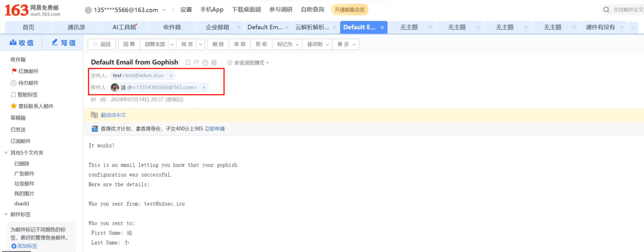Compose a new mail with 写信
This screenshot has width=644, height=252.
click(63, 43)
